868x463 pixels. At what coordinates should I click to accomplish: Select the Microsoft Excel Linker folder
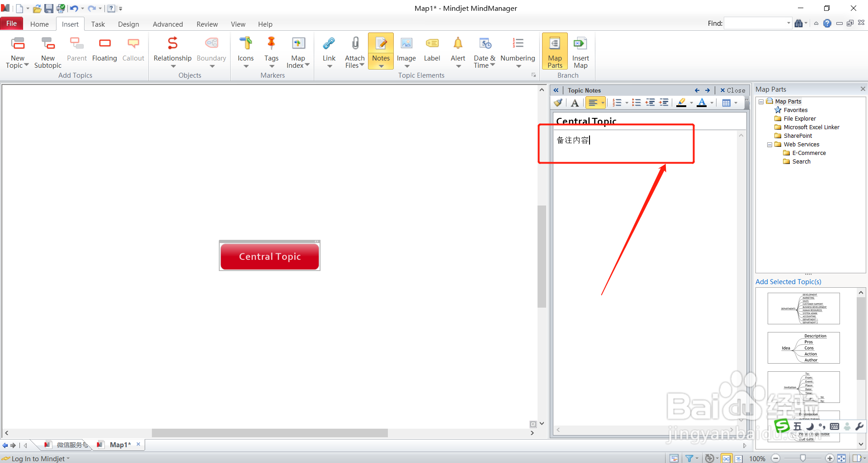click(x=811, y=127)
